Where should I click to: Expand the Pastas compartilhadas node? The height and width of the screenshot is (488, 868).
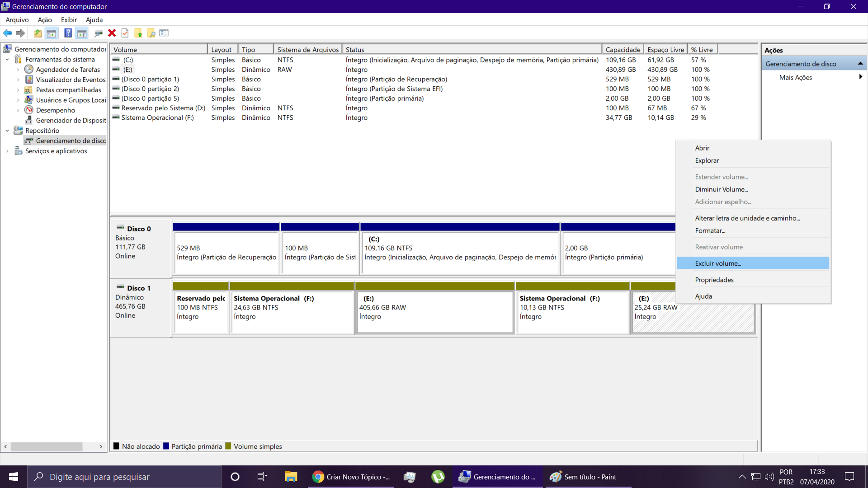pyautogui.click(x=18, y=90)
